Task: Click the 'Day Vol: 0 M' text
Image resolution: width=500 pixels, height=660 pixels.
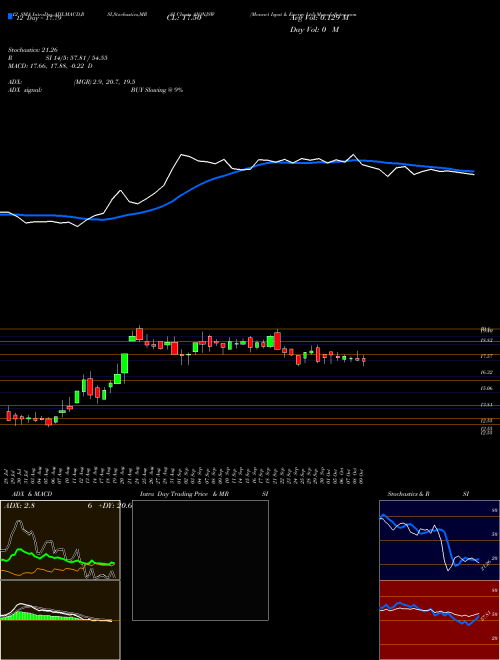Action: (314, 30)
